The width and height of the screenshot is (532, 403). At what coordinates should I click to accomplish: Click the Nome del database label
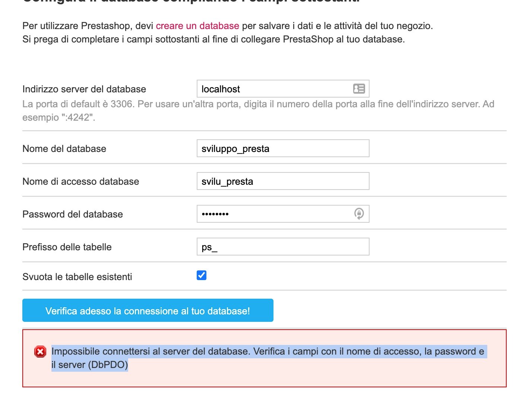(64, 149)
